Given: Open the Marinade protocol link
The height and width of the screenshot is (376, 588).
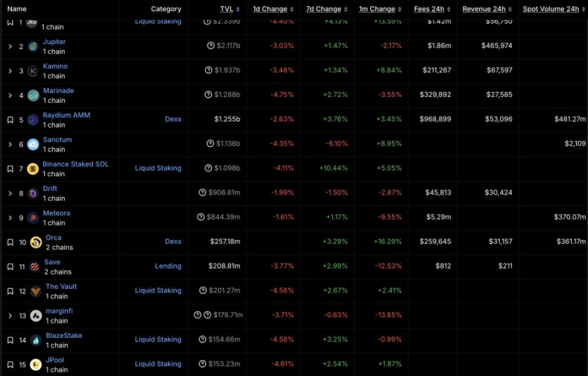Looking at the screenshot, I should (58, 91).
